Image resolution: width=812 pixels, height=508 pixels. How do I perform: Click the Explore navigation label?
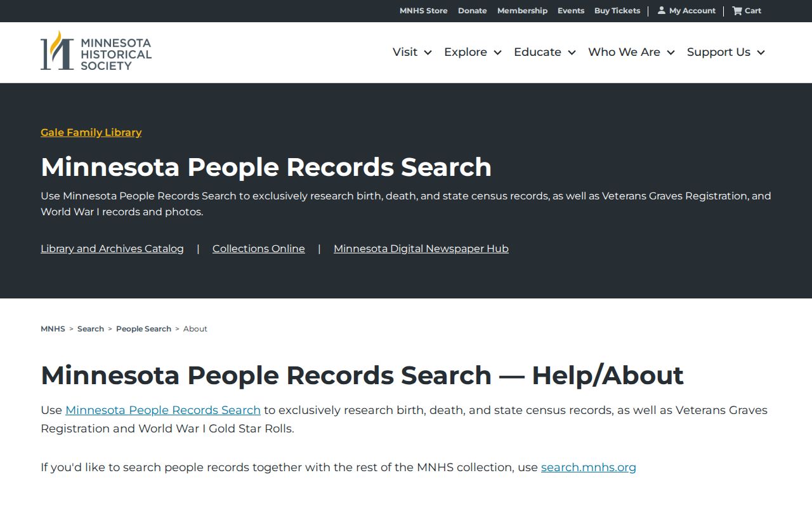(x=466, y=52)
